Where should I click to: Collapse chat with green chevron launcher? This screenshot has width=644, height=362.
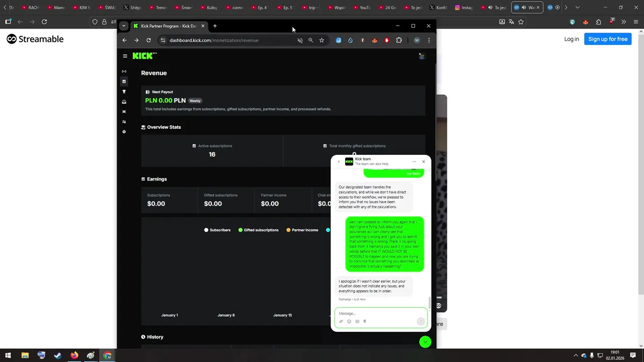pyautogui.click(x=425, y=342)
